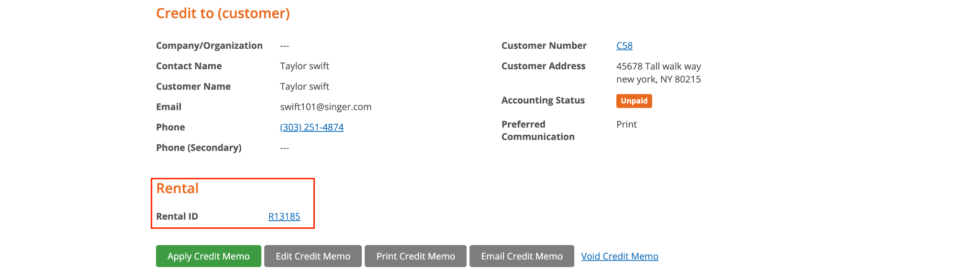Screen dimensions: 980x279
Task: Click the Preferred Communication value Print
Action: [x=626, y=124]
